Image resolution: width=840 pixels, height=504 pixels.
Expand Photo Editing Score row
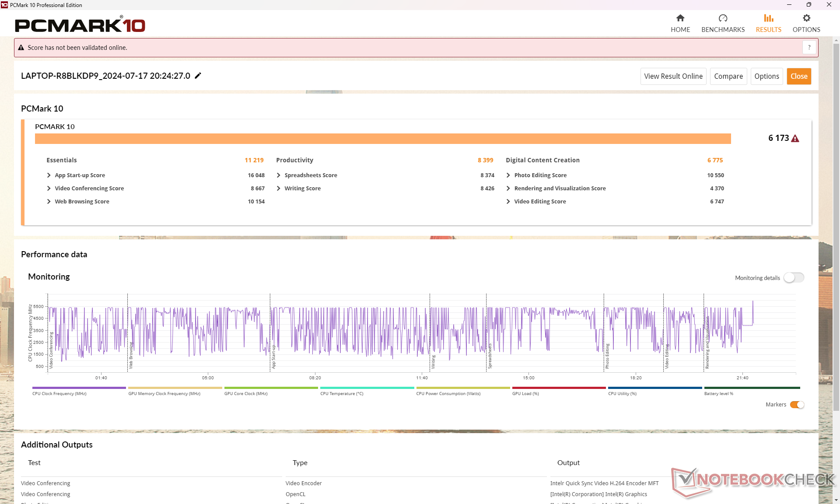[508, 175]
